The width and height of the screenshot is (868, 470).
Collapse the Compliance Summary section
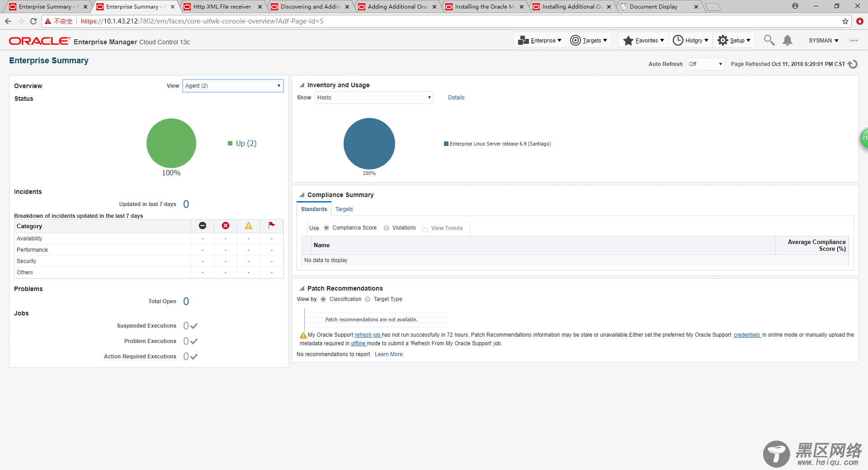tap(302, 195)
